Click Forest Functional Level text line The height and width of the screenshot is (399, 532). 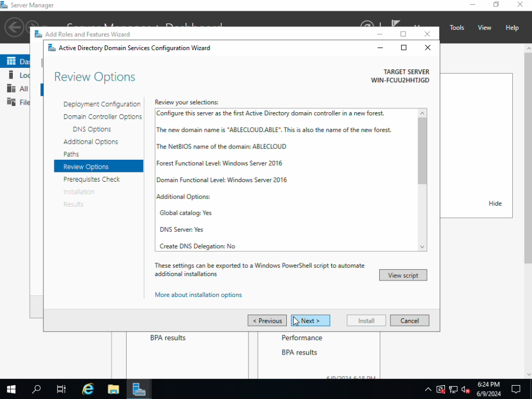coord(219,163)
